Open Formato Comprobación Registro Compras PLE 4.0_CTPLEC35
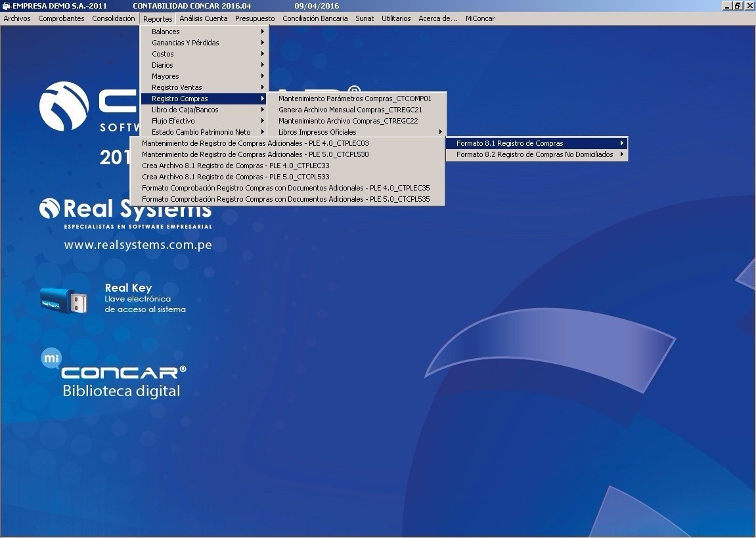The width and height of the screenshot is (756, 538). pyautogui.click(x=287, y=188)
